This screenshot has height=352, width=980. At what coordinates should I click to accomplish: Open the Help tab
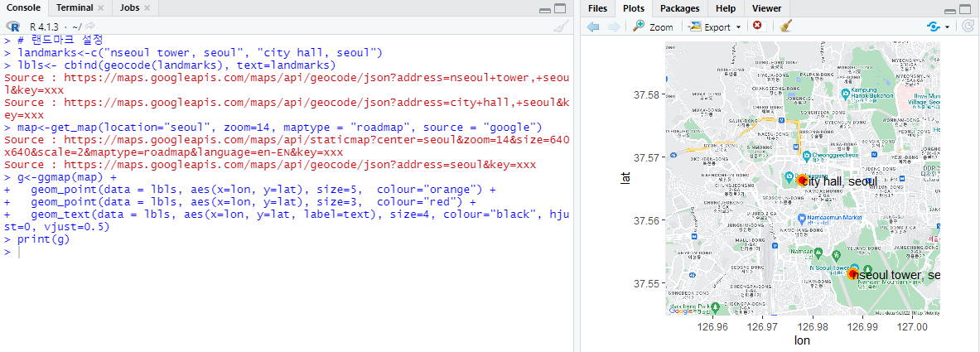tap(726, 8)
